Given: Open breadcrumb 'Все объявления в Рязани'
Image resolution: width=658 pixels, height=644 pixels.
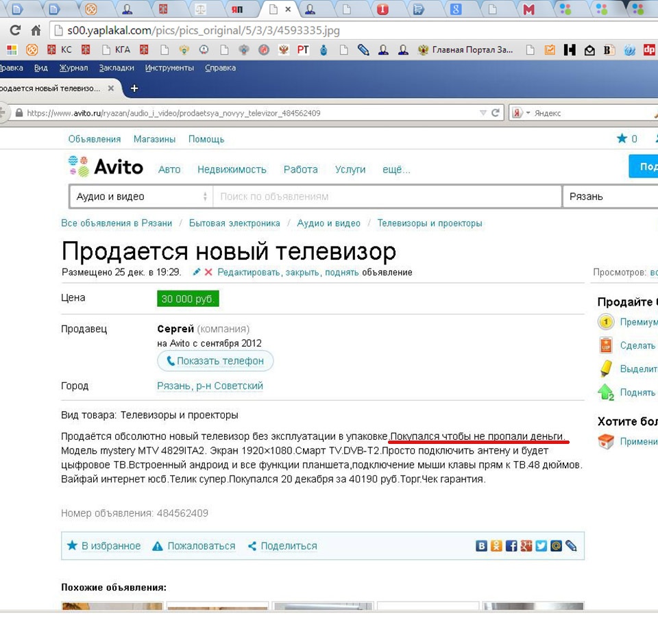Looking at the screenshot, I should click(x=117, y=223).
